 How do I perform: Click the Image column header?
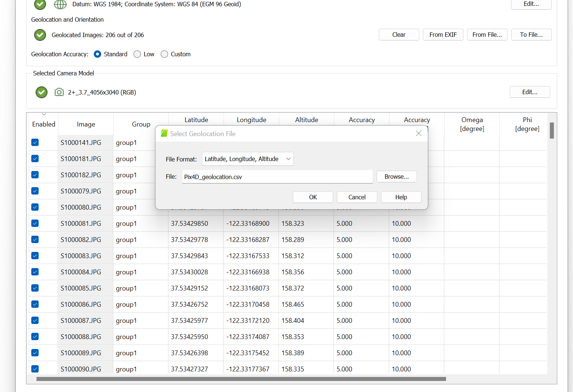86,124
